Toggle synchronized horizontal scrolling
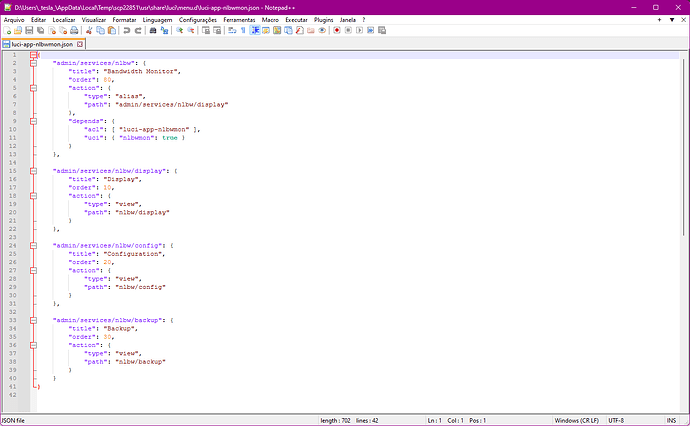Viewport: 690px width, 426px height. 217,30
